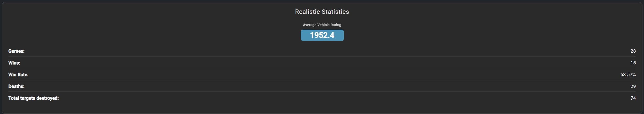Click the middle of Total targets destroyed row
Image resolution: width=644 pixels, height=114 pixels.
coord(322,98)
